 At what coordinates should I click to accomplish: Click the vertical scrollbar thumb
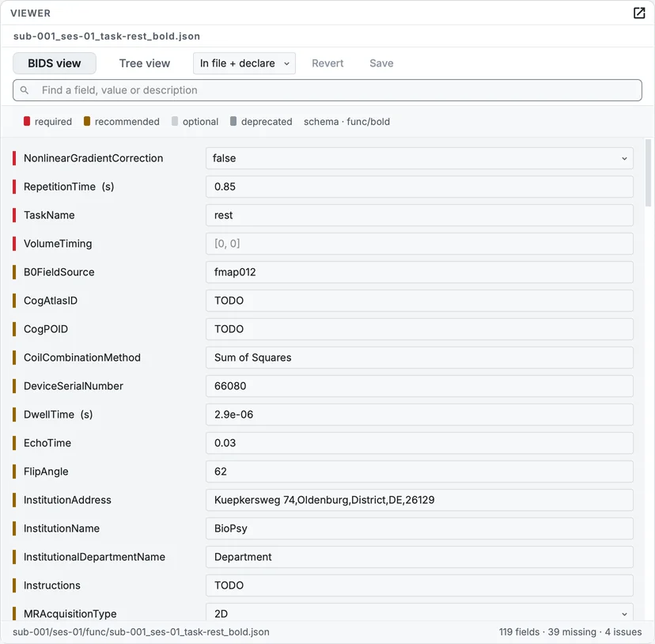click(649, 173)
